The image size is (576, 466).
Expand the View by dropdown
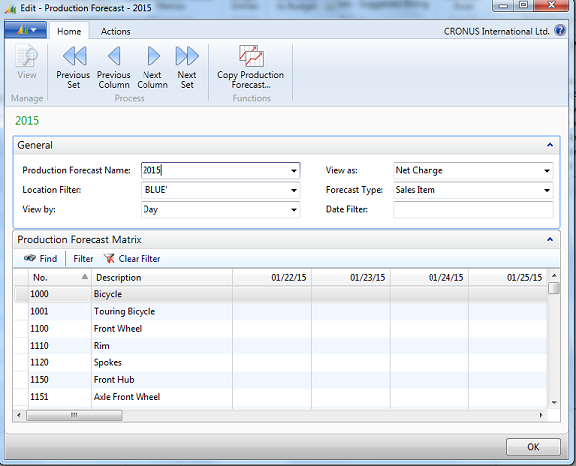click(x=294, y=210)
